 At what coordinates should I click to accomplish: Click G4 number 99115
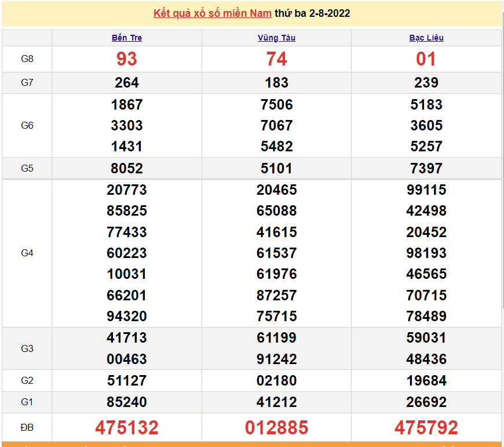pos(426,190)
